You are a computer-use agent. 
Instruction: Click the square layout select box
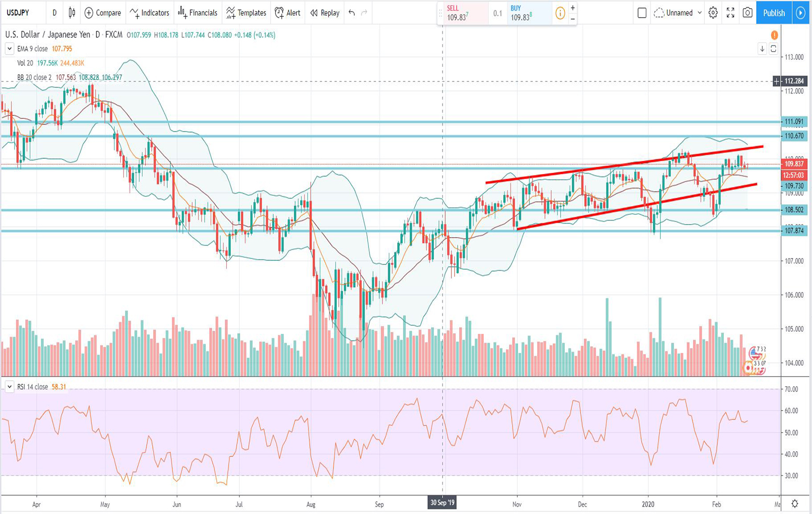click(x=642, y=13)
